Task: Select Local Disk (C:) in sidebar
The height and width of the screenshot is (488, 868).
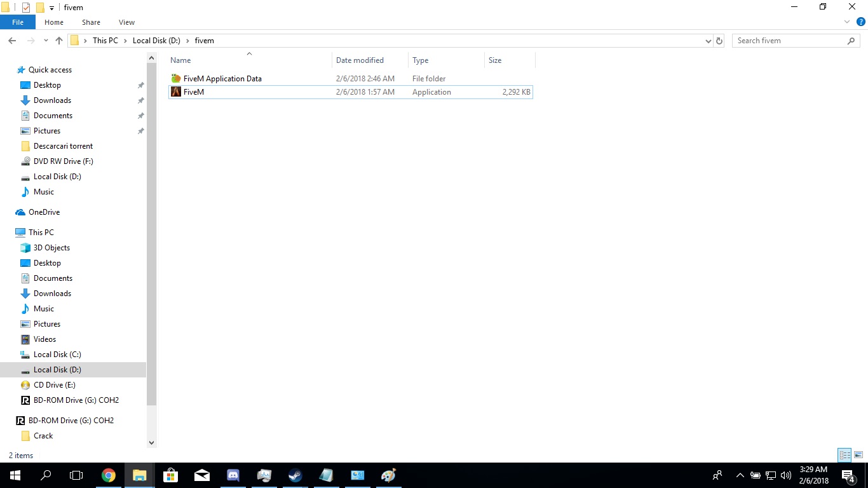Action: pos(57,355)
